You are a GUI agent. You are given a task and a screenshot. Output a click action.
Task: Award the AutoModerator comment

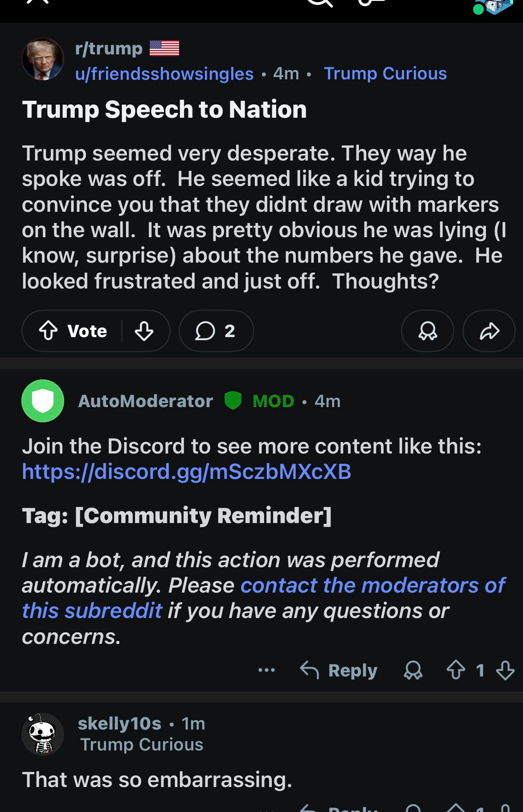(413, 670)
